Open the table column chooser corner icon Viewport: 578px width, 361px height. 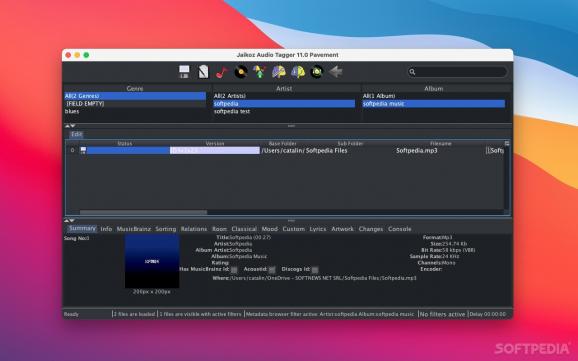pos(507,143)
